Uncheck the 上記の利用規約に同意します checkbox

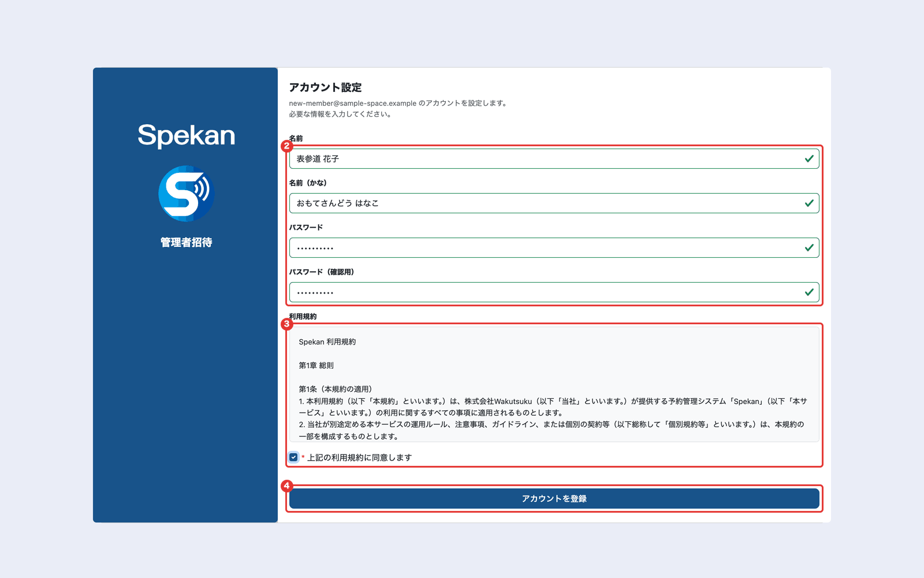pyautogui.click(x=293, y=457)
